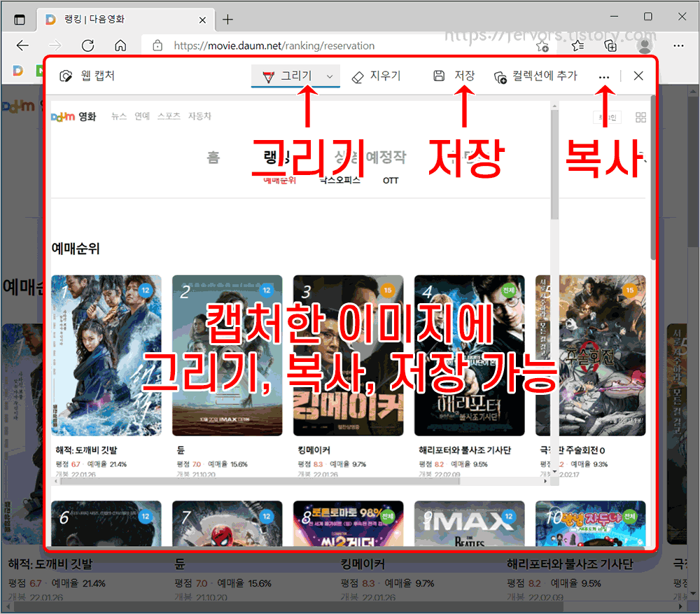Click the browser Back arrow
Screen dimensions: 700x614
click(22, 46)
